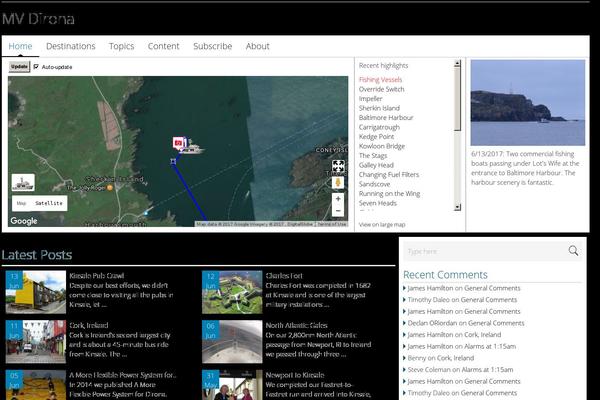This screenshot has width=600, height=400.
Task: Select Baltimore Harbour highlight
Action: (386, 118)
